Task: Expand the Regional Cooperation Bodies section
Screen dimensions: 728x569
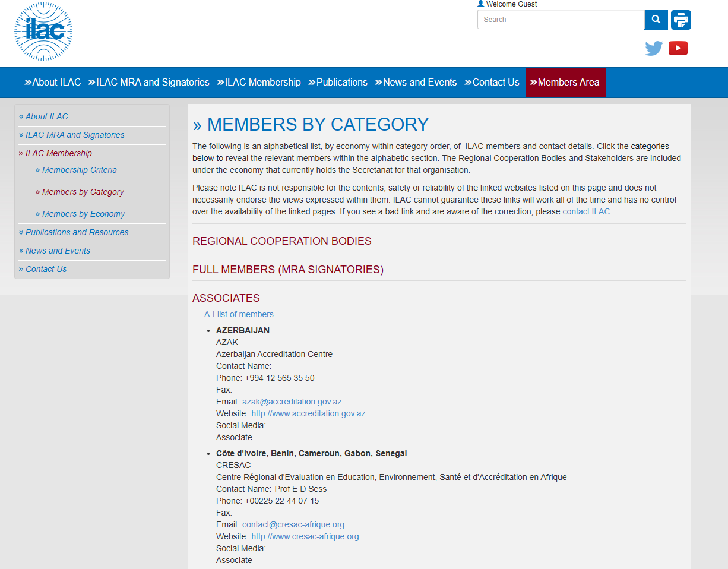Action: pyautogui.click(x=281, y=241)
